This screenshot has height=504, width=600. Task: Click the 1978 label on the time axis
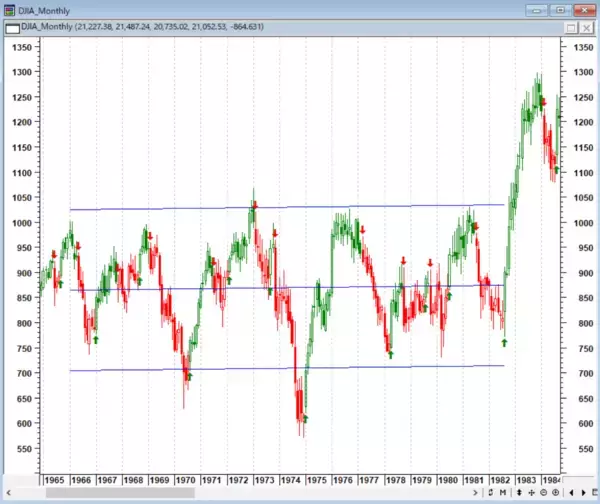coord(396,480)
